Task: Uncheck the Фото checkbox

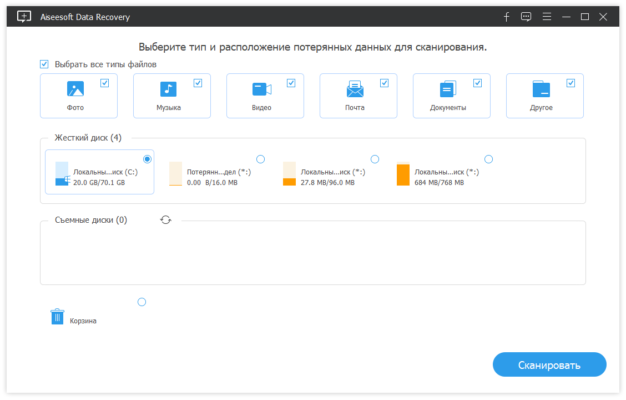Action: coord(105,83)
